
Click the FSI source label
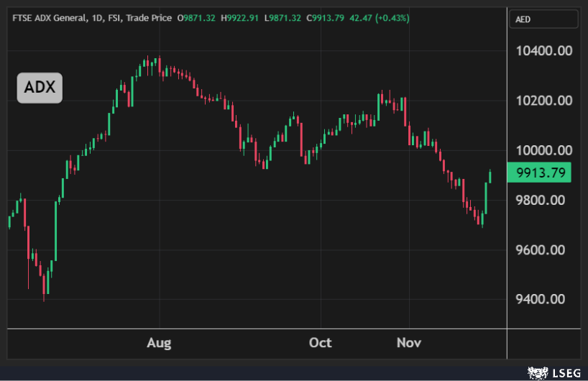[x=114, y=18]
